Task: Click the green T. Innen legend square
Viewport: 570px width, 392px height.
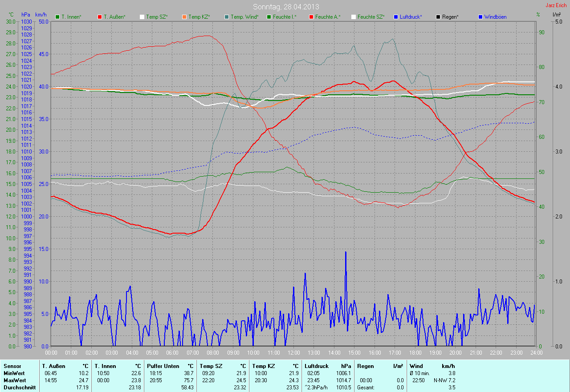Action: click(57, 17)
